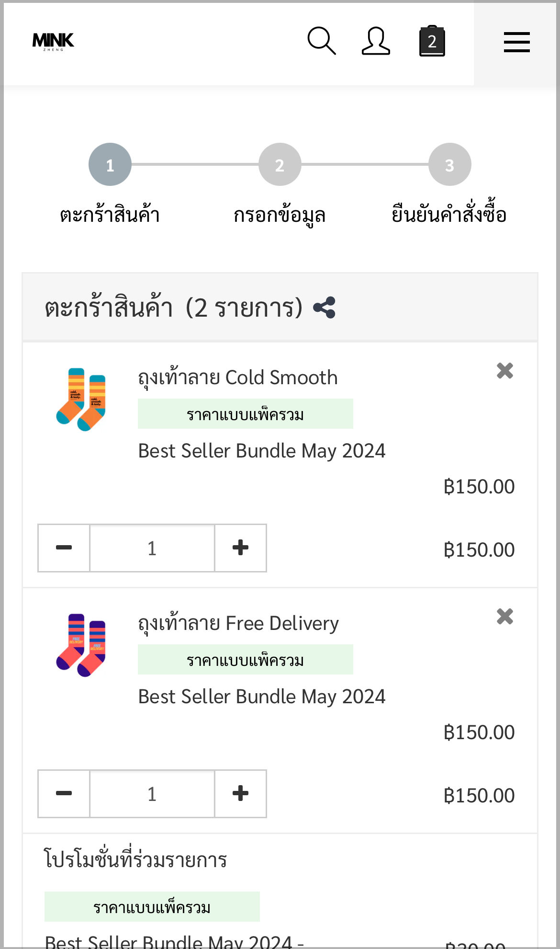Open the search magnifier icon
Image resolution: width=560 pixels, height=949 pixels.
(322, 41)
